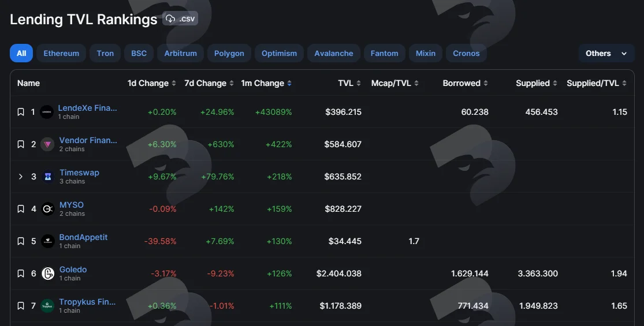Bookmark the Goledo row
This screenshot has width=644, height=326.
pos(21,273)
